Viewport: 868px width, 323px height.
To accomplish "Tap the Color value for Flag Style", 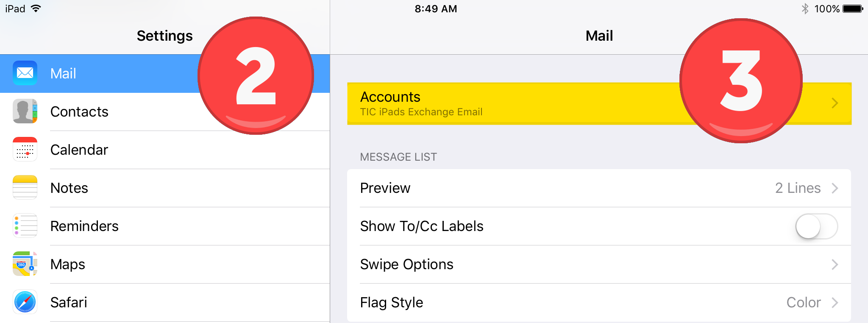I will (803, 302).
